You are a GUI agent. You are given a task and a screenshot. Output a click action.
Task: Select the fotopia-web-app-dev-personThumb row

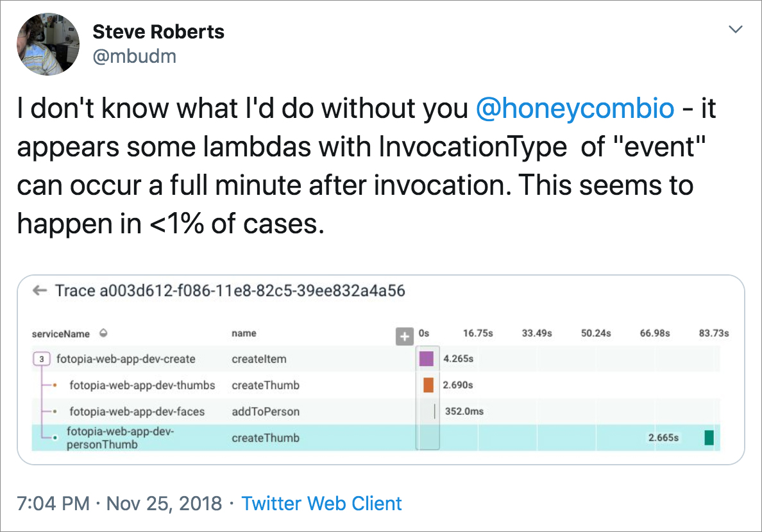120,438
